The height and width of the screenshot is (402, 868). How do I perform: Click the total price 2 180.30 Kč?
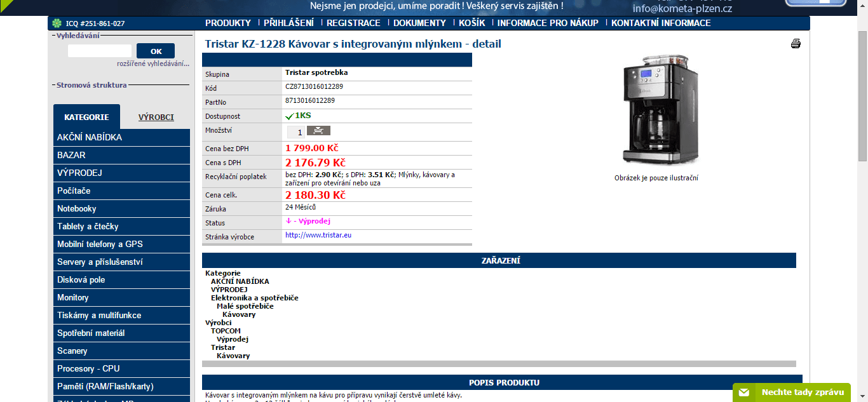[x=315, y=195]
